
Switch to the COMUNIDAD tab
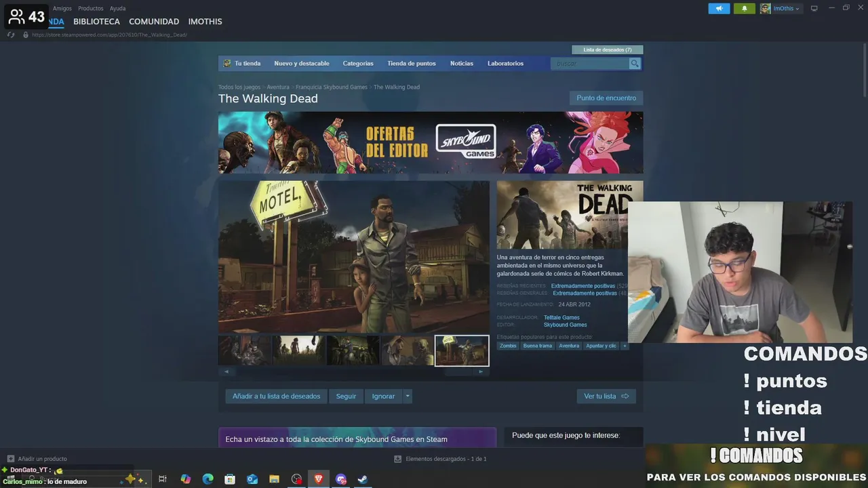[154, 22]
